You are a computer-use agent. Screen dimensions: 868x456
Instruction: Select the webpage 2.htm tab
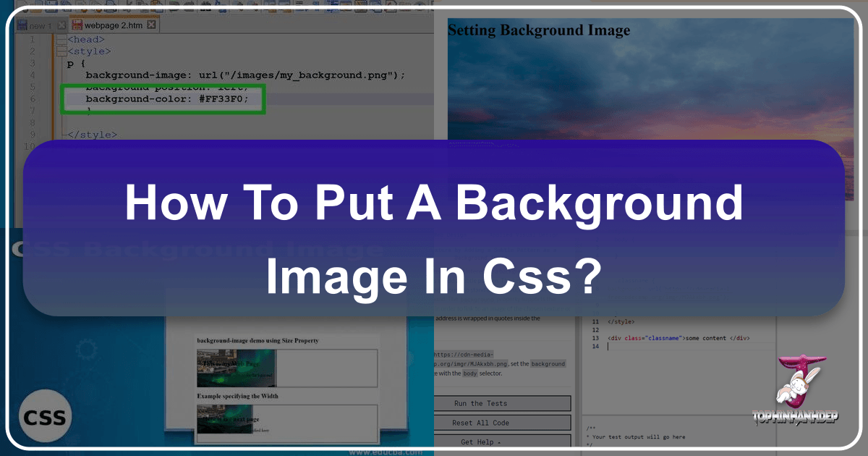pos(114,25)
